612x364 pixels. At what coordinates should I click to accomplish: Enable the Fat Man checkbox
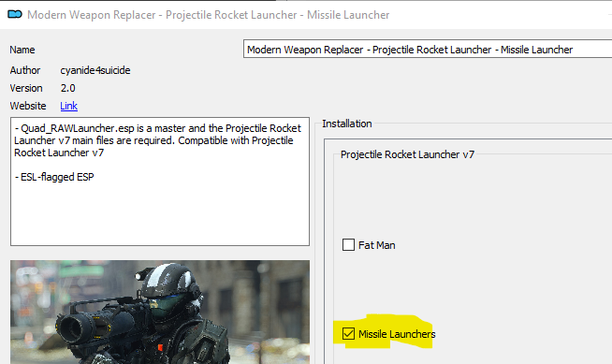coord(348,245)
